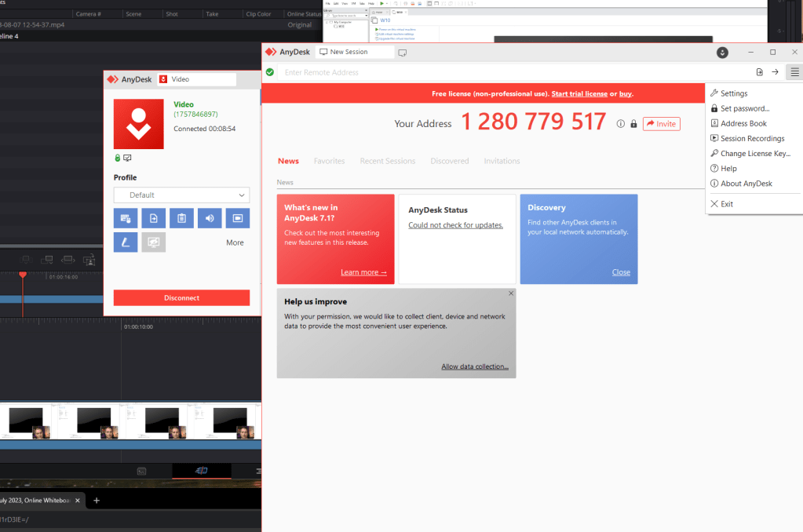
Task: Dismiss the Help us improve card
Action: [x=510, y=293]
